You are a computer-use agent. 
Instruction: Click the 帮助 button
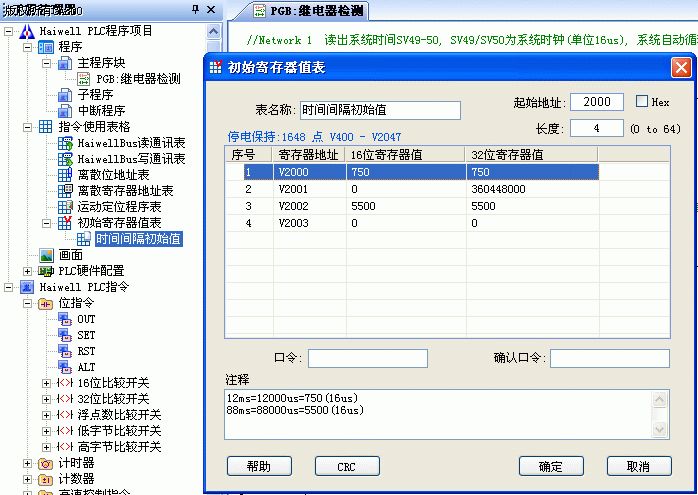[x=259, y=466]
